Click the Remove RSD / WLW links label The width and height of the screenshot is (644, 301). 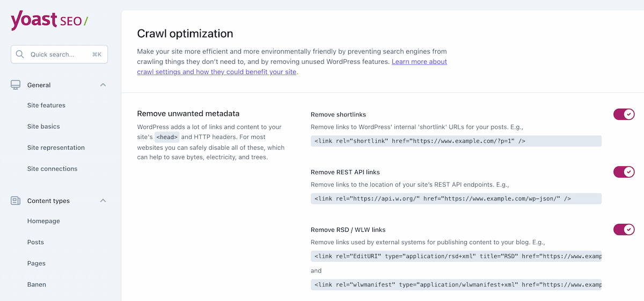coord(348,230)
